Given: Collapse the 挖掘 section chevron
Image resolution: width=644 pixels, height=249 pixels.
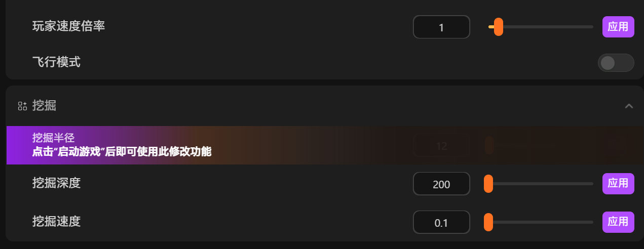Looking at the screenshot, I should point(629,106).
